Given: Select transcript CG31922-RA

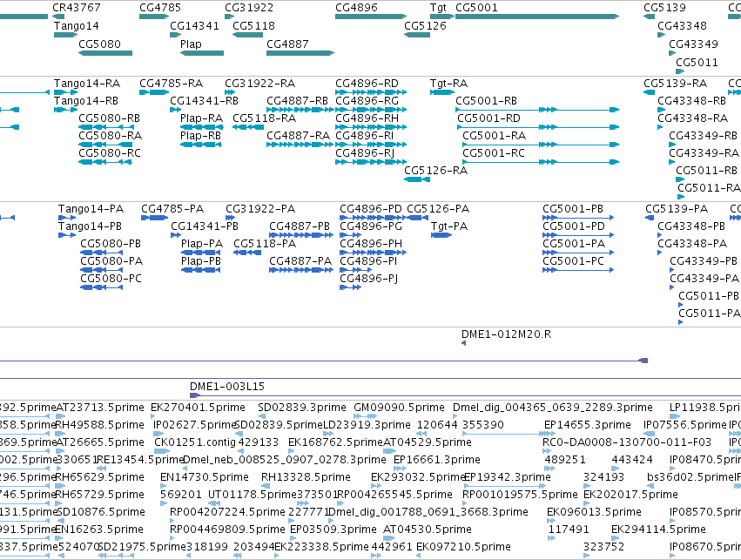Looking at the screenshot, I should (x=260, y=84).
